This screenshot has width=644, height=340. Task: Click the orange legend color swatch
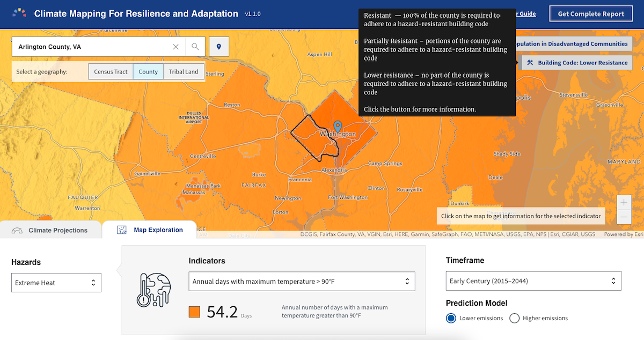[x=194, y=312]
